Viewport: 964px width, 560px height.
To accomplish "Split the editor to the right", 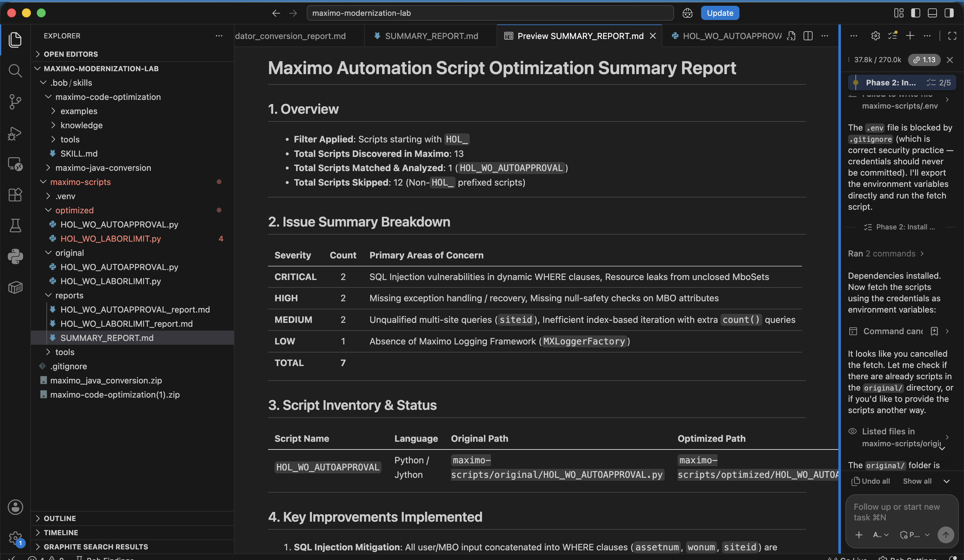I will pyautogui.click(x=808, y=35).
